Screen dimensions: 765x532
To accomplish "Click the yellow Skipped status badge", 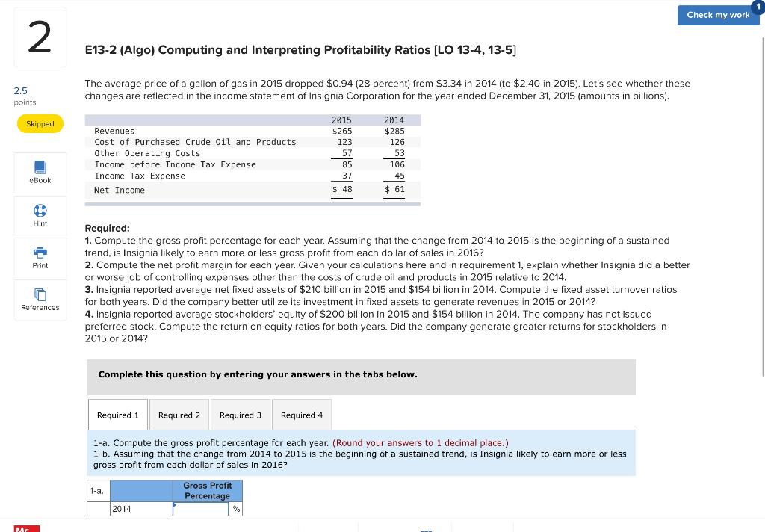I will click(40, 123).
